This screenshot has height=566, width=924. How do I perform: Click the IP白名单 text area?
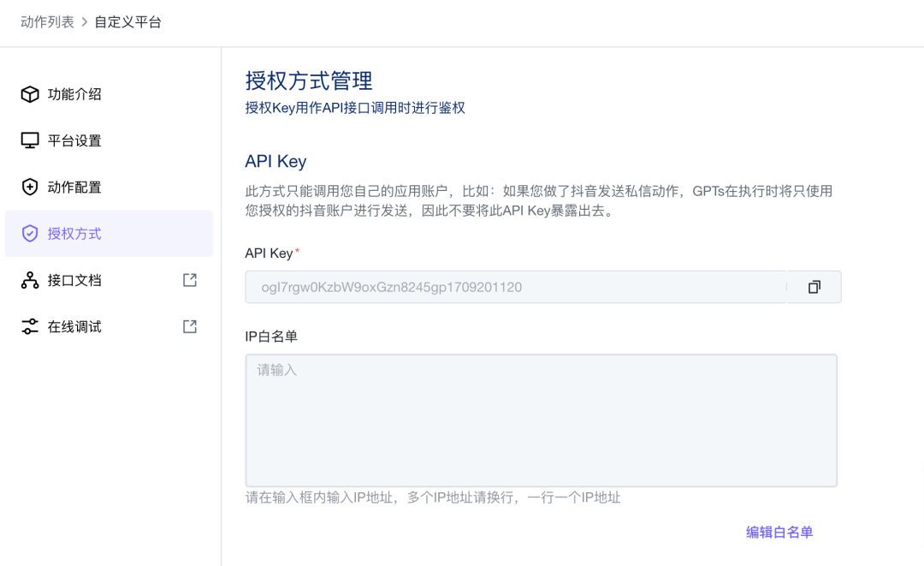pos(541,420)
